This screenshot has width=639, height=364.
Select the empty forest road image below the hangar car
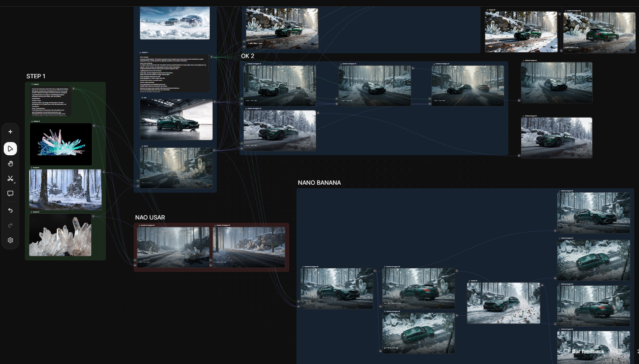click(176, 168)
